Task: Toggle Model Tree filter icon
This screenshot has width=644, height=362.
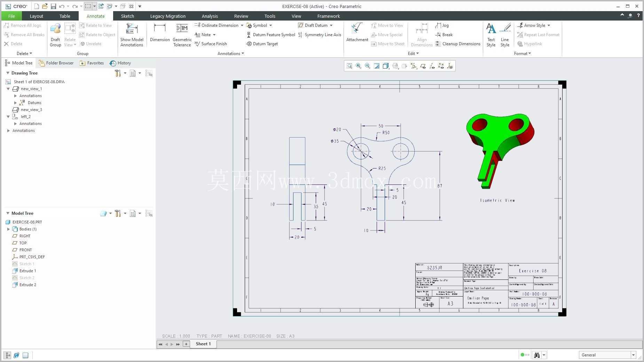Action: pyautogui.click(x=149, y=213)
